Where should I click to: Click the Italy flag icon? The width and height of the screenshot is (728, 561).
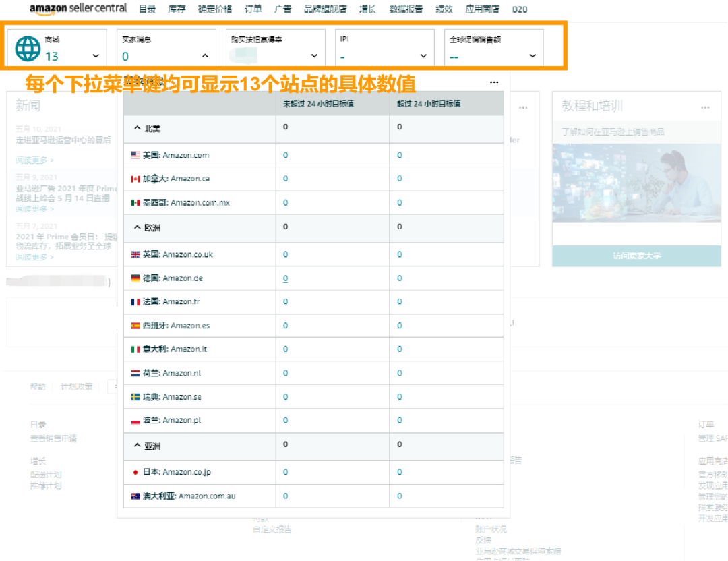click(x=135, y=349)
